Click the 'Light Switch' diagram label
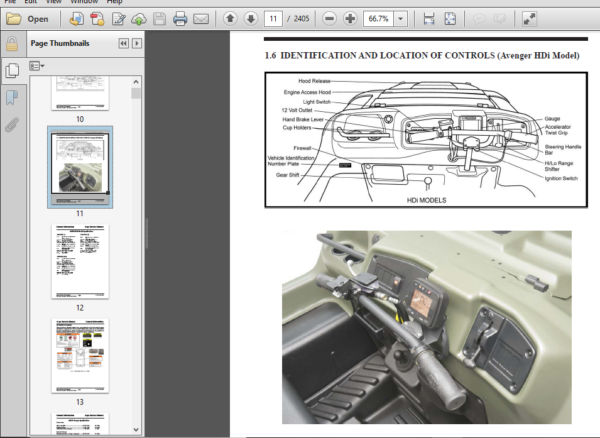 point(316,102)
